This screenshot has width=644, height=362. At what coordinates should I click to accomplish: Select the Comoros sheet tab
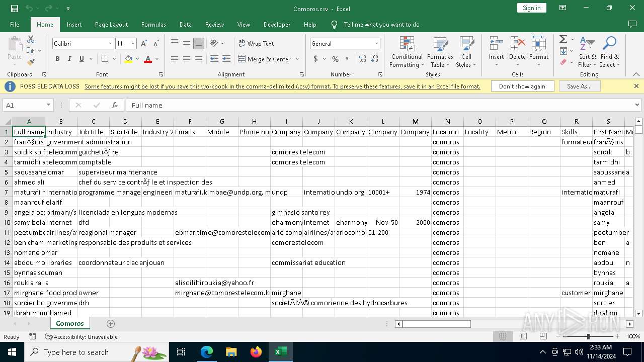point(70,323)
